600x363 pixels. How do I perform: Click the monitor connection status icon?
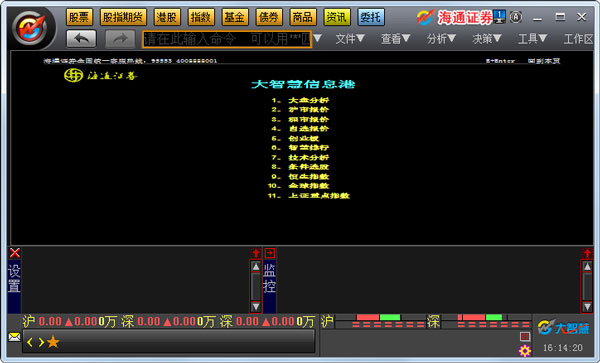(x=499, y=17)
